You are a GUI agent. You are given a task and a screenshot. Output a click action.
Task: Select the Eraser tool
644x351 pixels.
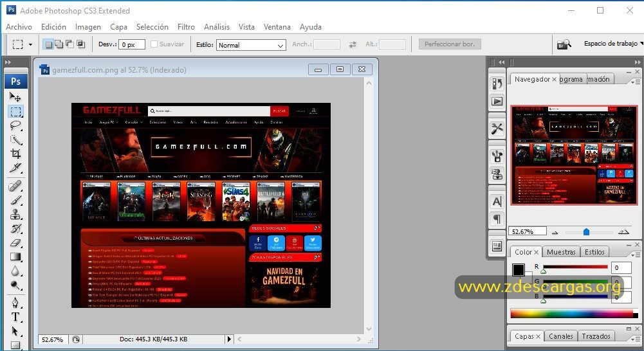point(15,242)
